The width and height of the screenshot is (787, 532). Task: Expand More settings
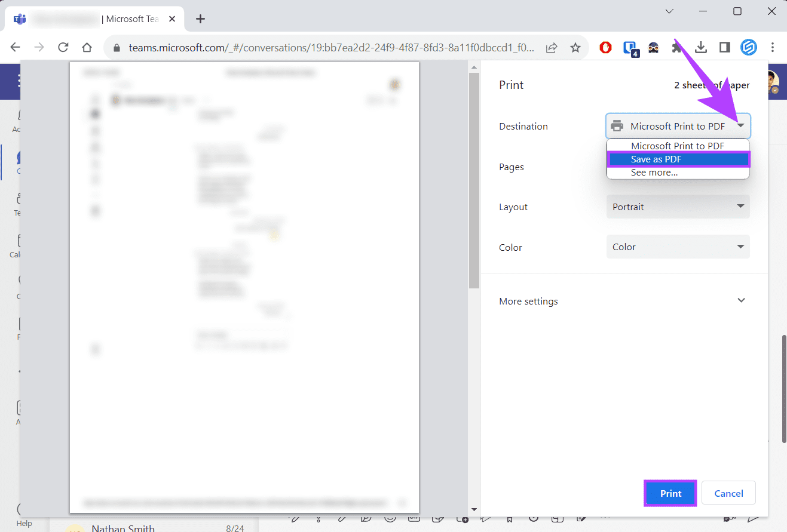(624, 301)
